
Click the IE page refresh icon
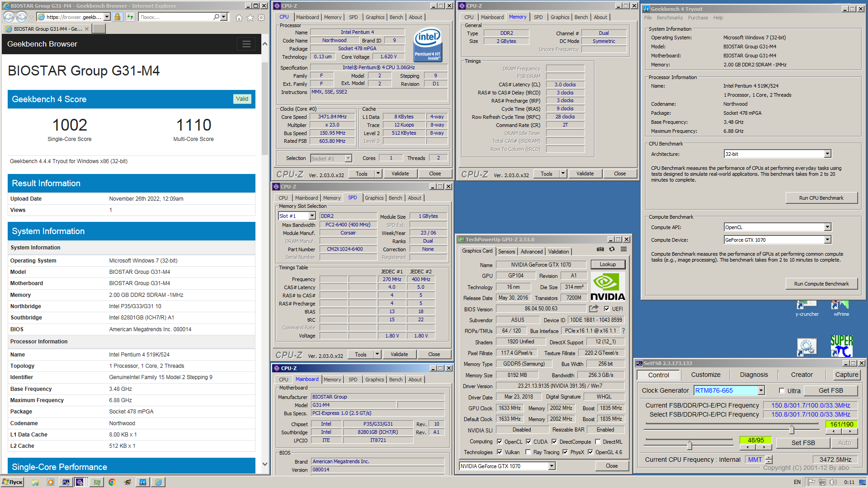130,17
